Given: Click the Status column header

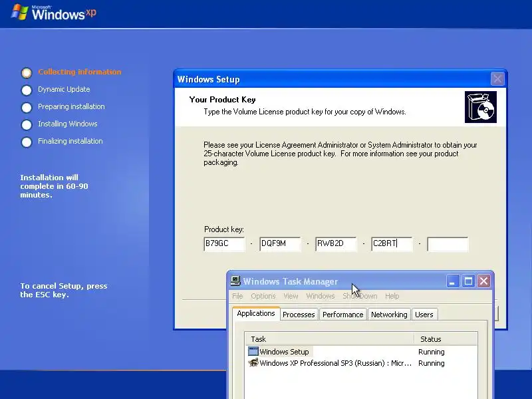Looking at the screenshot, I should tap(446, 339).
